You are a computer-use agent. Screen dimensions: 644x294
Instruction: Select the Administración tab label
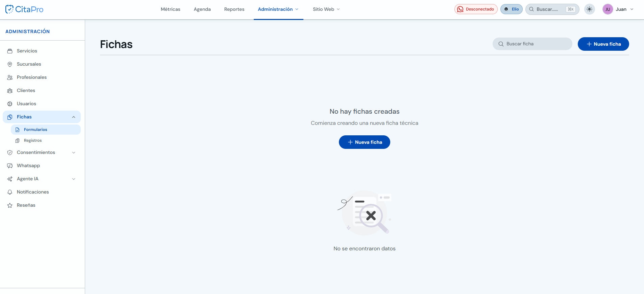275,9
